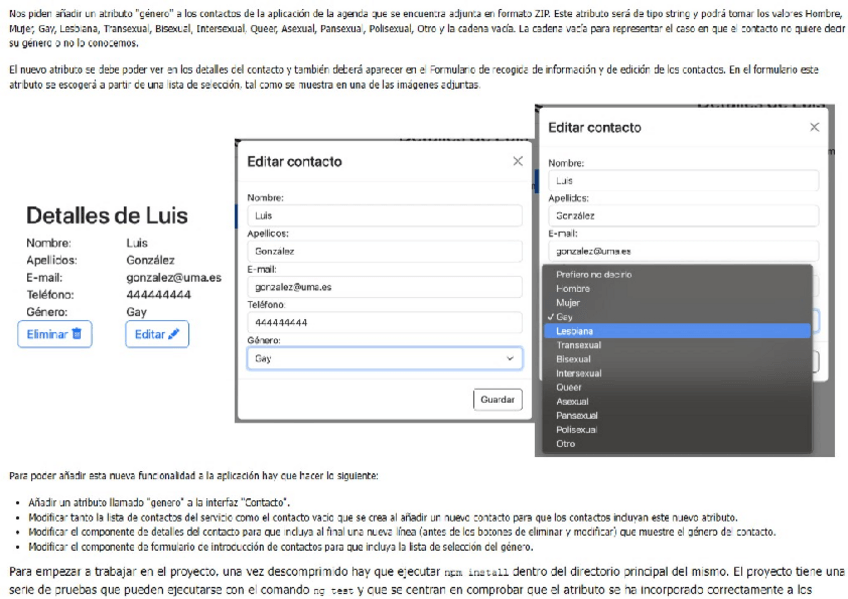Select 'Hombre' in the gender list
848x599 pixels.
click(x=677, y=289)
